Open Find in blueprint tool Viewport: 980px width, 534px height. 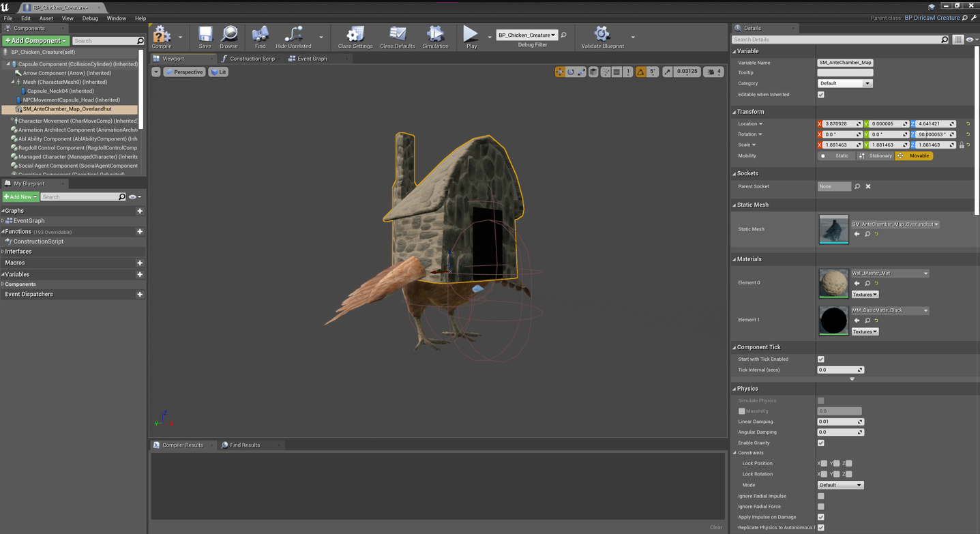pos(260,35)
